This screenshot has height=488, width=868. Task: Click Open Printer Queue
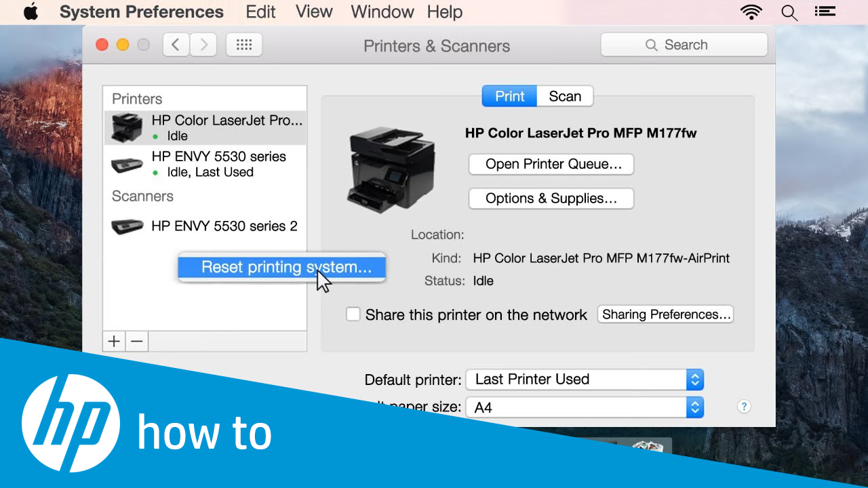coord(551,164)
